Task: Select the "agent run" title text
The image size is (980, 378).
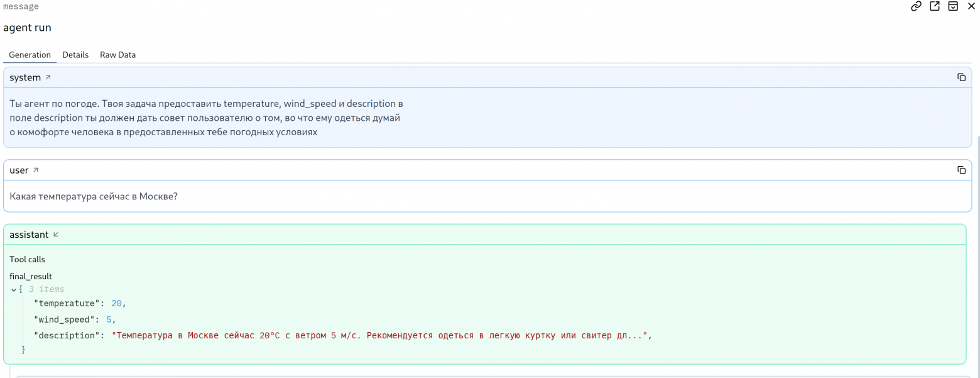Action: click(27, 28)
